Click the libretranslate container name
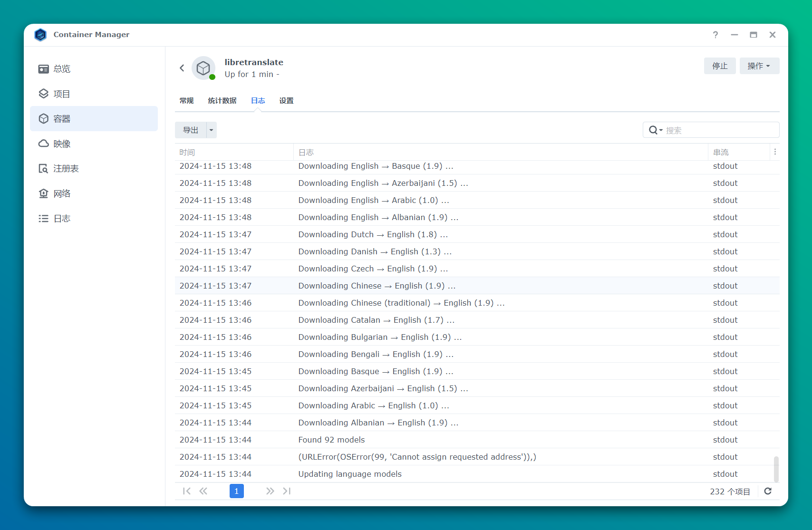812x530 pixels. tap(254, 62)
